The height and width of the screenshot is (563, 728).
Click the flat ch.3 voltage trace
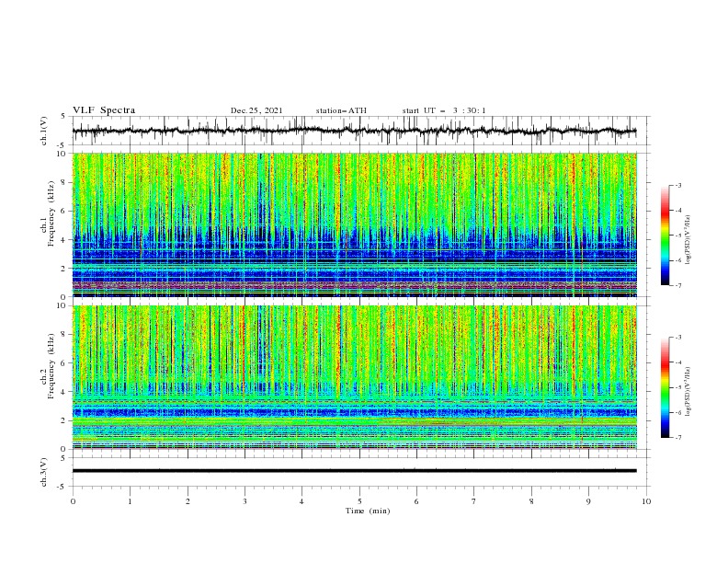point(354,471)
